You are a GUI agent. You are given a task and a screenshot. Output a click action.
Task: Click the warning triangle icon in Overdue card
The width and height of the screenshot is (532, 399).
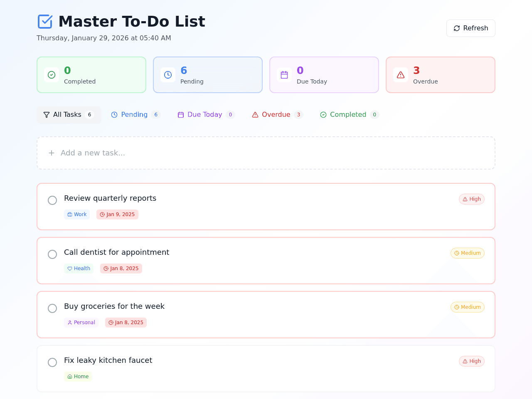[x=401, y=75]
